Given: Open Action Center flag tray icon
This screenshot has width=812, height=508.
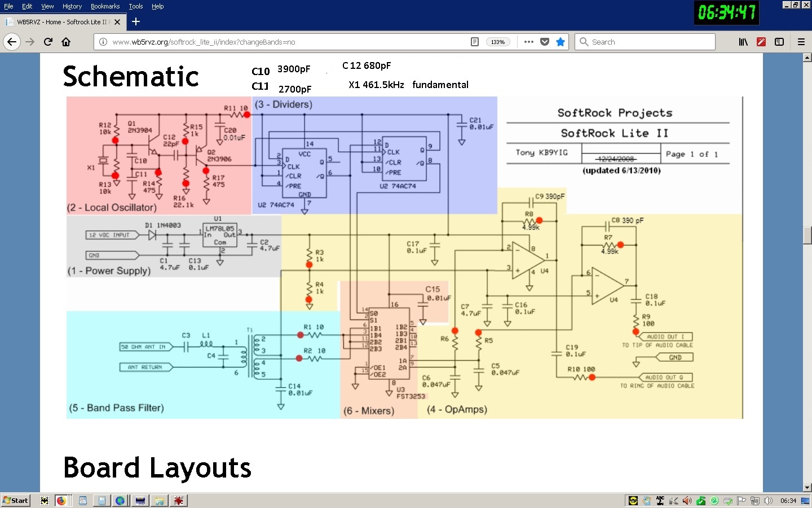Looking at the screenshot, I should point(742,501).
